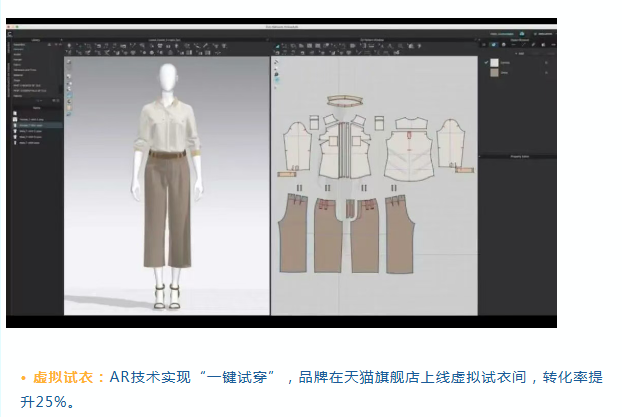Expand the Garment folder in the Library
The image size is (622, 417).
[20, 50]
